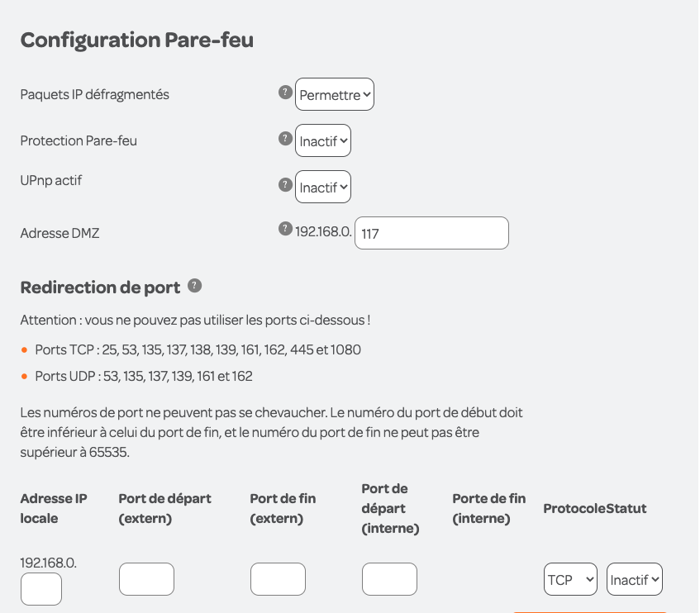Click the Configuration Pare-feu heading
This screenshot has height=613, width=700.
click(136, 40)
